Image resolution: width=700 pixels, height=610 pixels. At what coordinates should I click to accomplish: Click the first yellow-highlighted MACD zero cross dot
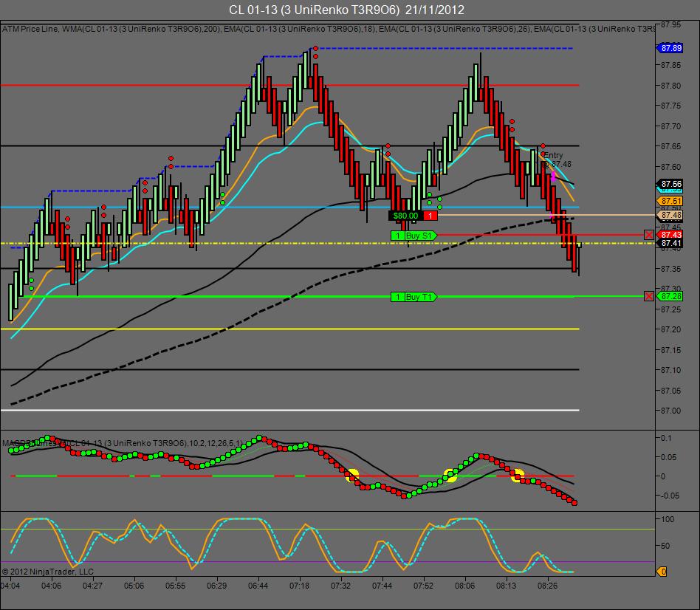(352, 475)
